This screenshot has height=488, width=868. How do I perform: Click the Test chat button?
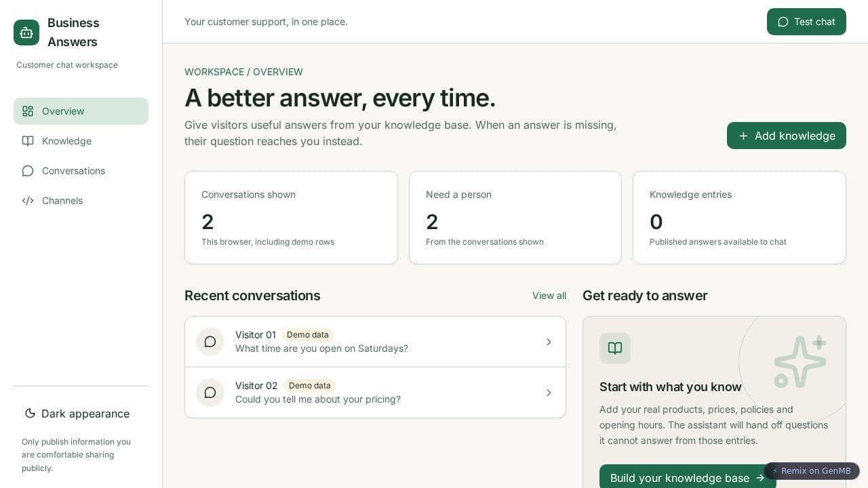click(x=806, y=22)
